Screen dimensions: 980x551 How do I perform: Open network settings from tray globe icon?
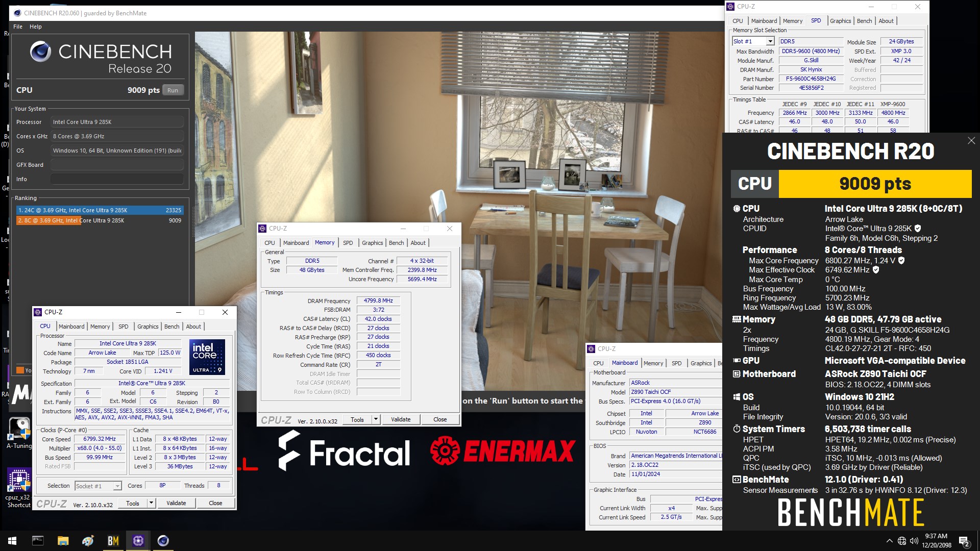(x=902, y=541)
